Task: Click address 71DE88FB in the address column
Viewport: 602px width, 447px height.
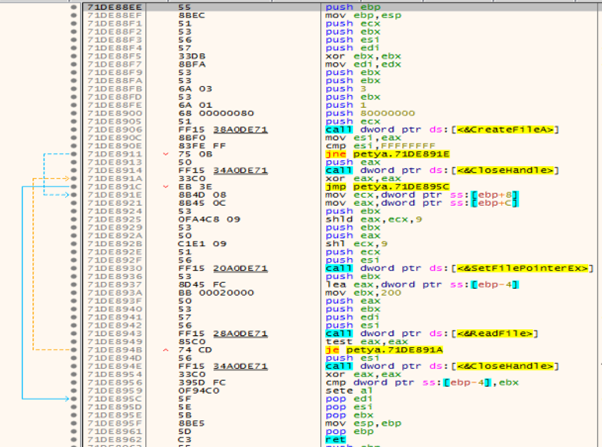Action: click(115, 89)
